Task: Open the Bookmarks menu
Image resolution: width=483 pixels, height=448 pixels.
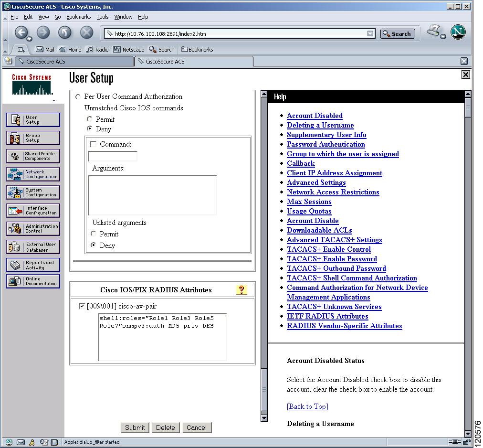Action: [x=79, y=17]
